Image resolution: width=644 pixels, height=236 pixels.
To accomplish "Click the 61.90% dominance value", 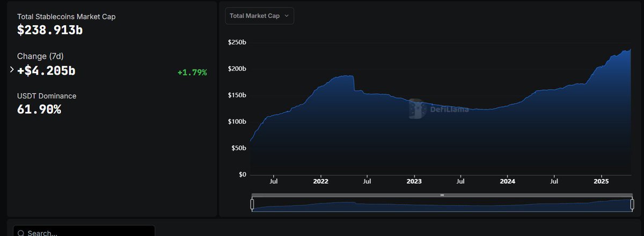I will pyautogui.click(x=39, y=110).
